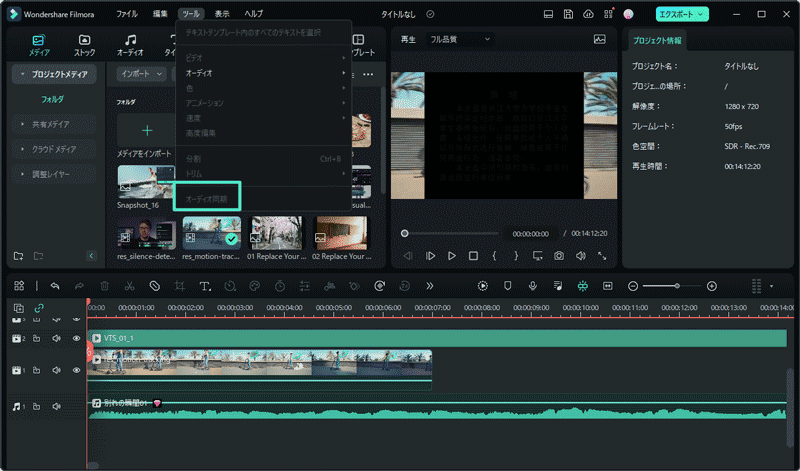The width and height of the screenshot is (800, 471).
Task: Click the timeline zoom out minus button
Action: 633,286
